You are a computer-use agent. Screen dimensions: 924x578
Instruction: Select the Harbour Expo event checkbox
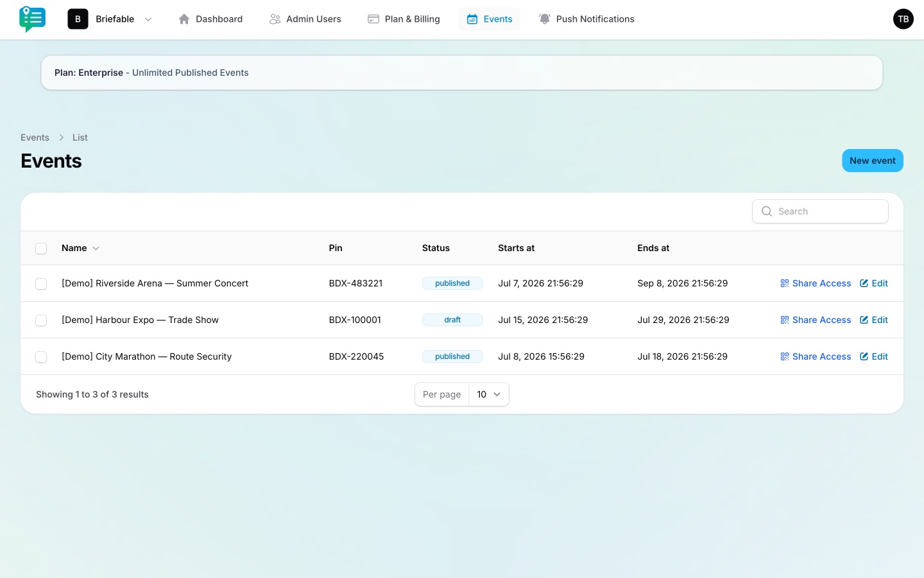41,320
